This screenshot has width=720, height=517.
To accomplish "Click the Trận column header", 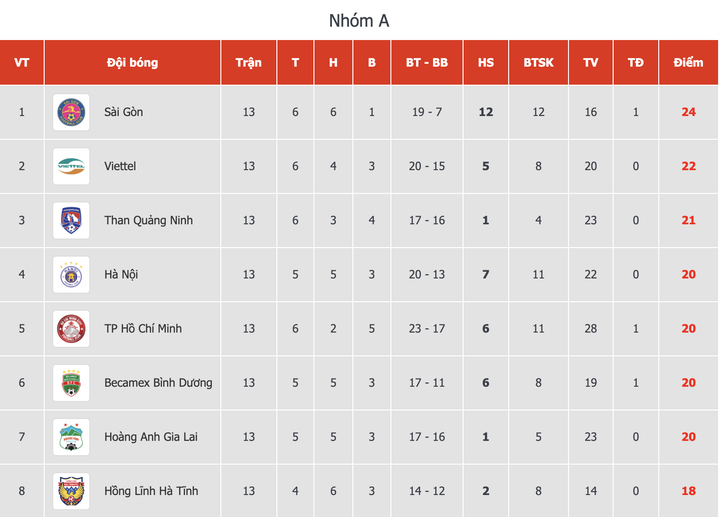I will click(x=249, y=62).
